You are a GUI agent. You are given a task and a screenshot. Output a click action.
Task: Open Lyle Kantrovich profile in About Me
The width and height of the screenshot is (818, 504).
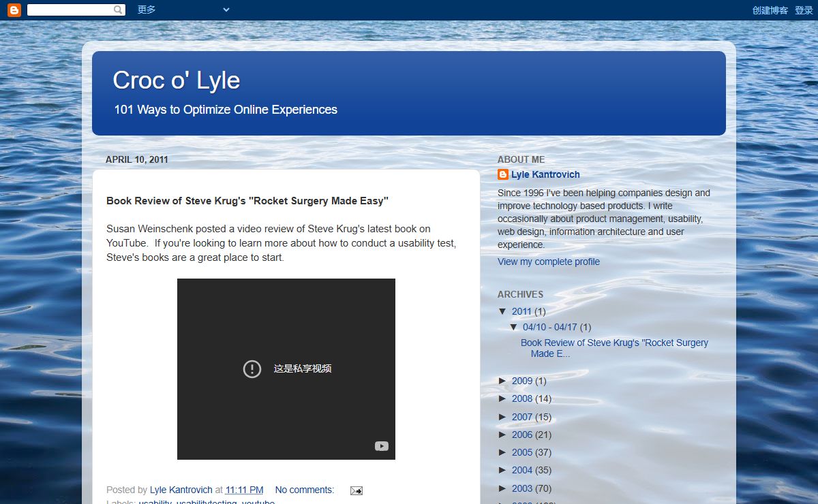[545, 174]
